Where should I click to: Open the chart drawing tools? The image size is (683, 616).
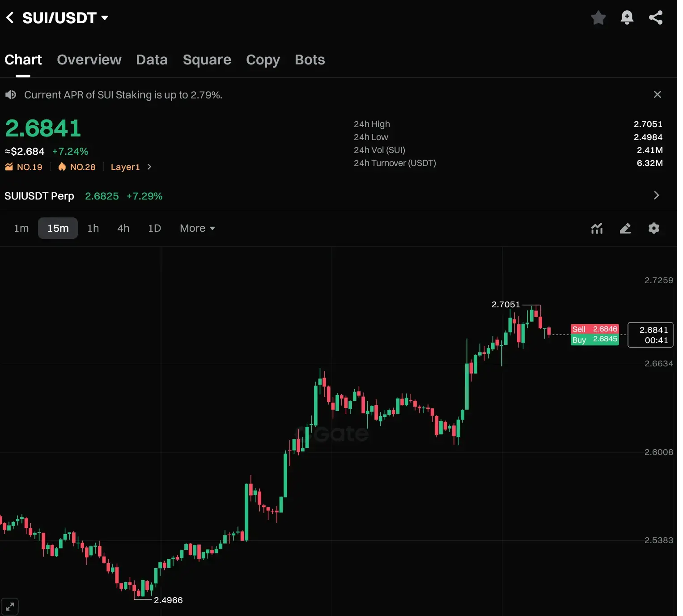click(x=625, y=228)
